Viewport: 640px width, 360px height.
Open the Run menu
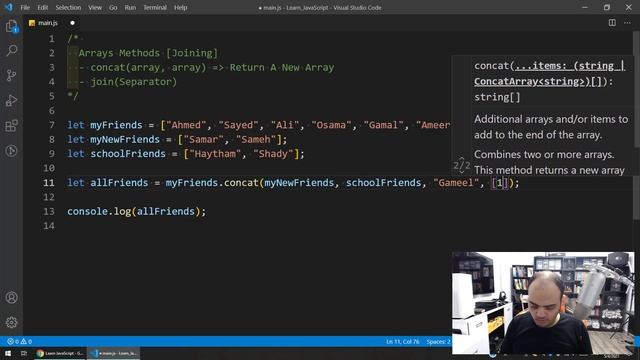[130, 7]
